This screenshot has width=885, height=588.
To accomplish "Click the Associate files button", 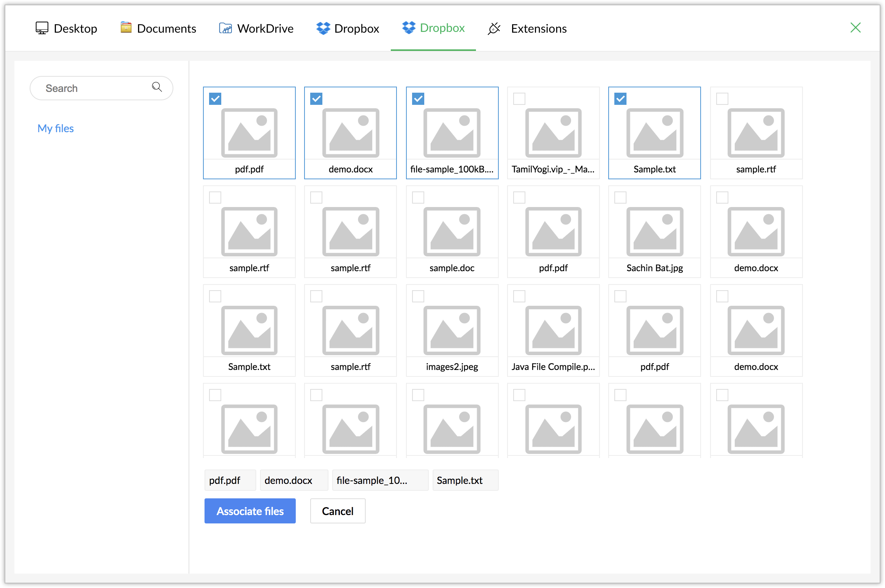I will pyautogui.click(x=250, y=511).
